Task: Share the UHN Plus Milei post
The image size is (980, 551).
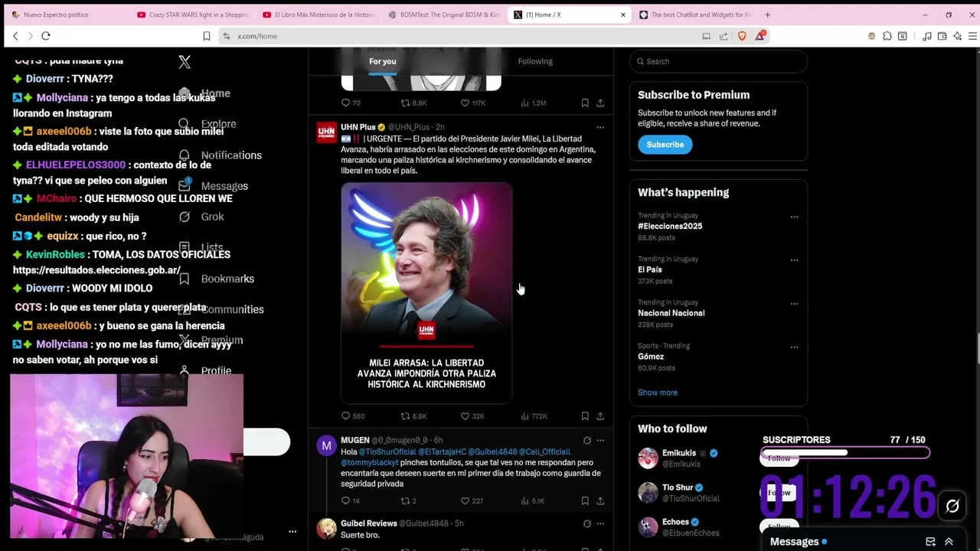Action: point(600,416)
